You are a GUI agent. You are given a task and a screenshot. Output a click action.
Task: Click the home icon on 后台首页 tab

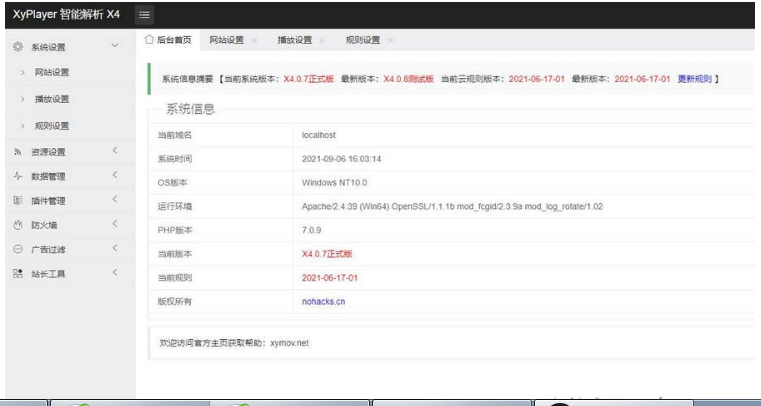click(149, 39)
